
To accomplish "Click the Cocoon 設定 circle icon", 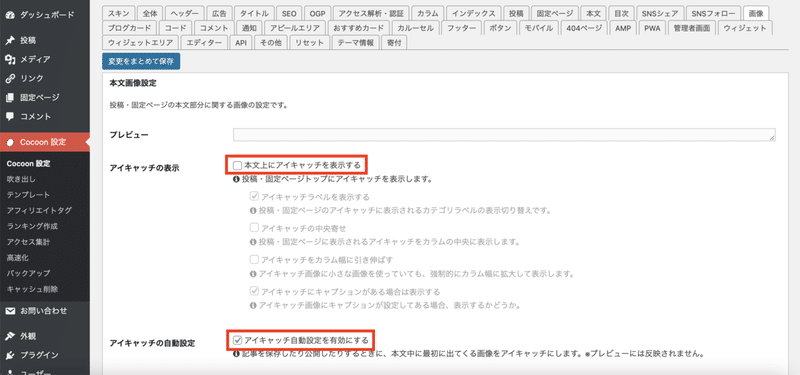I will [10, 142].
